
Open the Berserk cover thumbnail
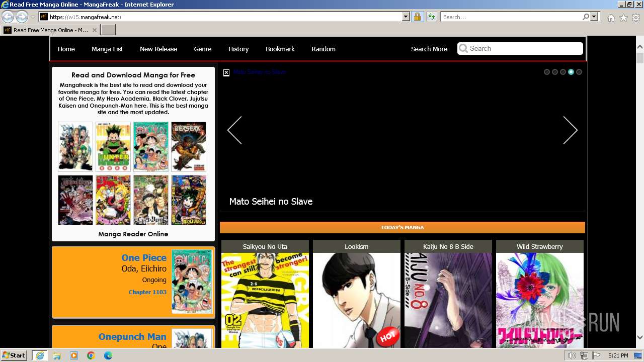pos(189,147)
